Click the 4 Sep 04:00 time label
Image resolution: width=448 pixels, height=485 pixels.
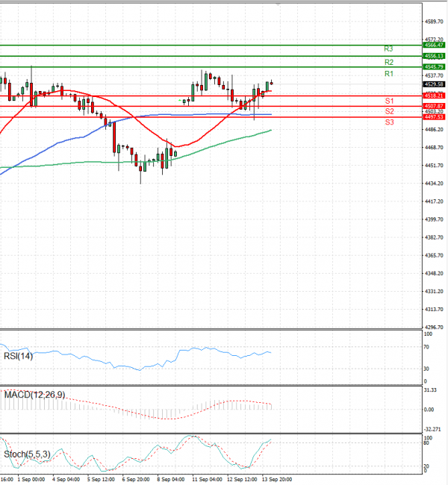[66, 480]
